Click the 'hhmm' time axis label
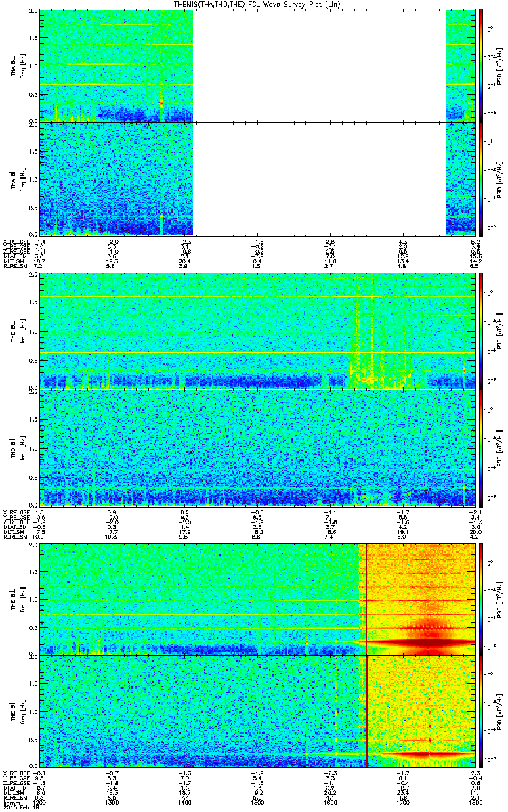The height and width of the screenshot is (812, 508). (x=10, y=801)
